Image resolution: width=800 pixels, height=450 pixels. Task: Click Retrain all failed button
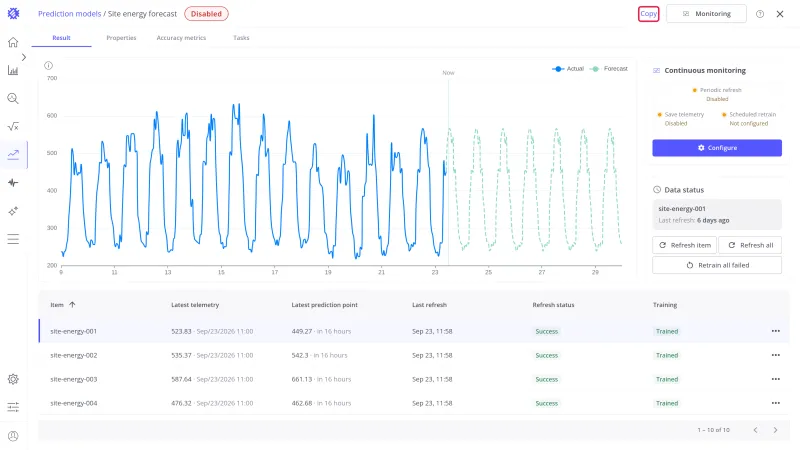click(717, 265)
